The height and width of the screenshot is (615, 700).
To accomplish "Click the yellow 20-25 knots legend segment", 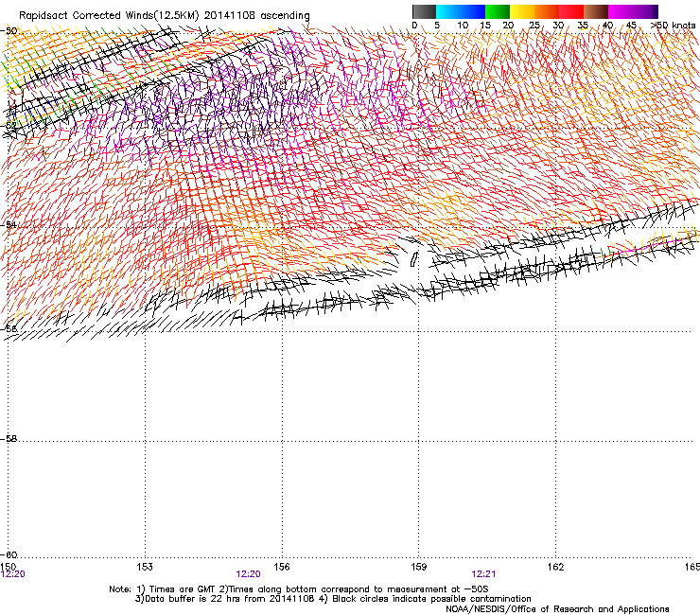I will [522, 11].
